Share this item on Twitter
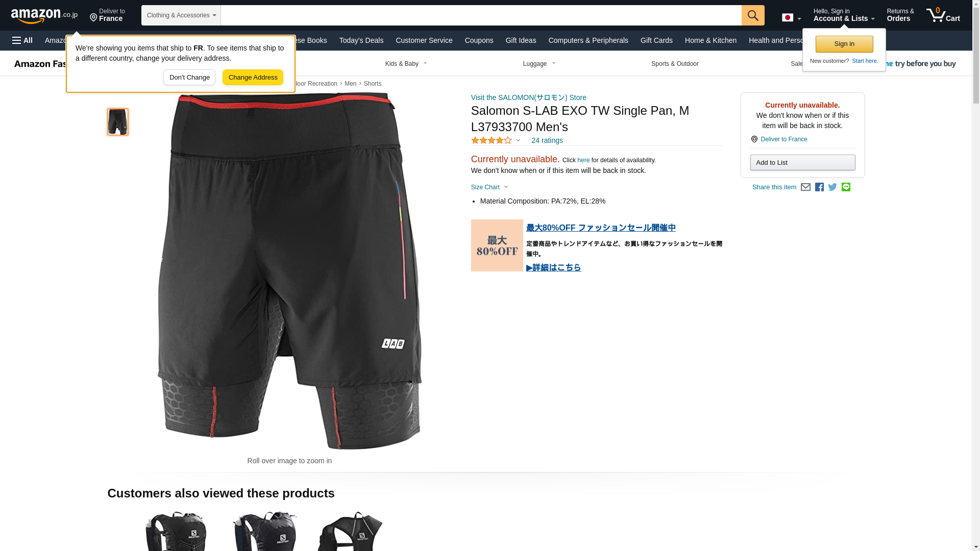980x551 pixels. [832, 187]
